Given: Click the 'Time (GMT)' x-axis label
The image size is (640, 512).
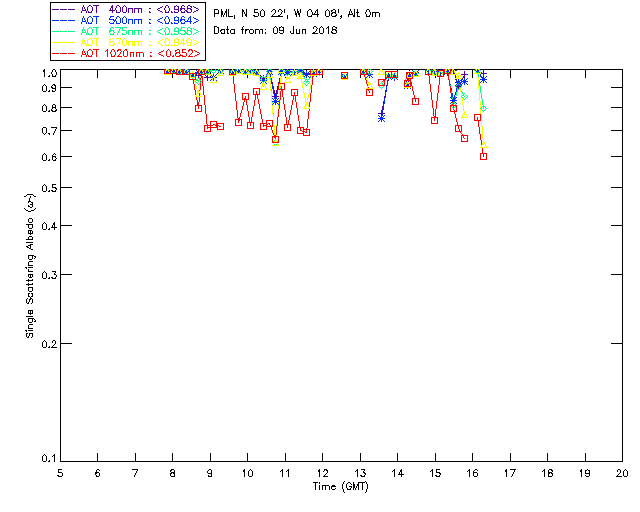Looking at the screenshot, I should (341, 487).
